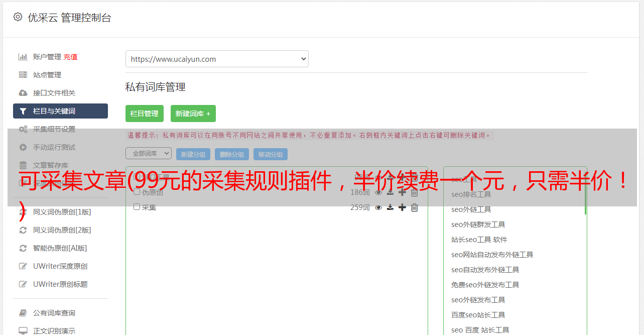Click the 删除分组 button
Screen dimensions: 644x335
click(232, 154)
